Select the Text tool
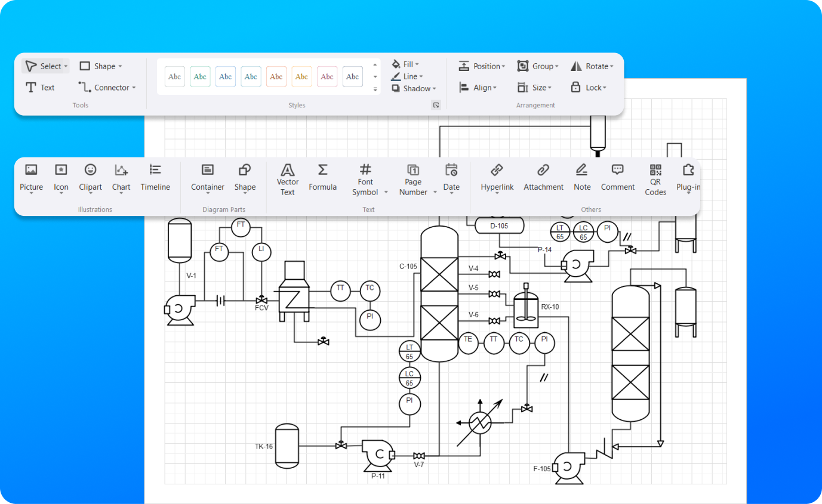This screenshot has width=822, height=504. click(x=40, y=88)
